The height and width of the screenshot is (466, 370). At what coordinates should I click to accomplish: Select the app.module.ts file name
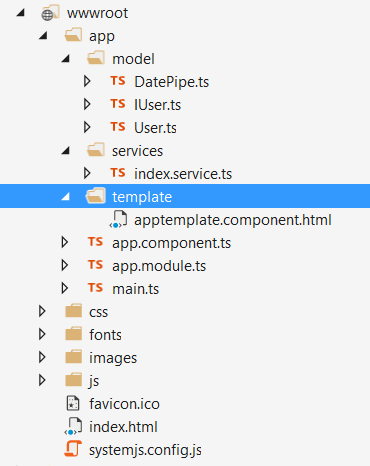(x=159, y=266)
